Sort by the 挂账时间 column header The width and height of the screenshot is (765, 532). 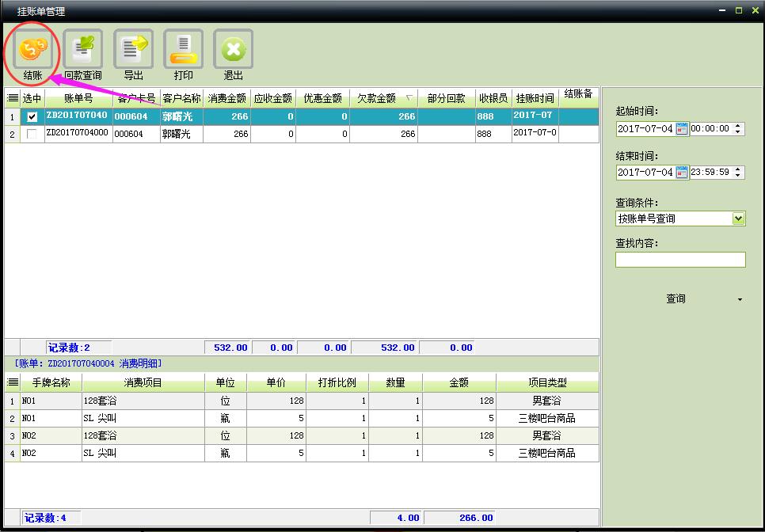(x=535, y=98)
